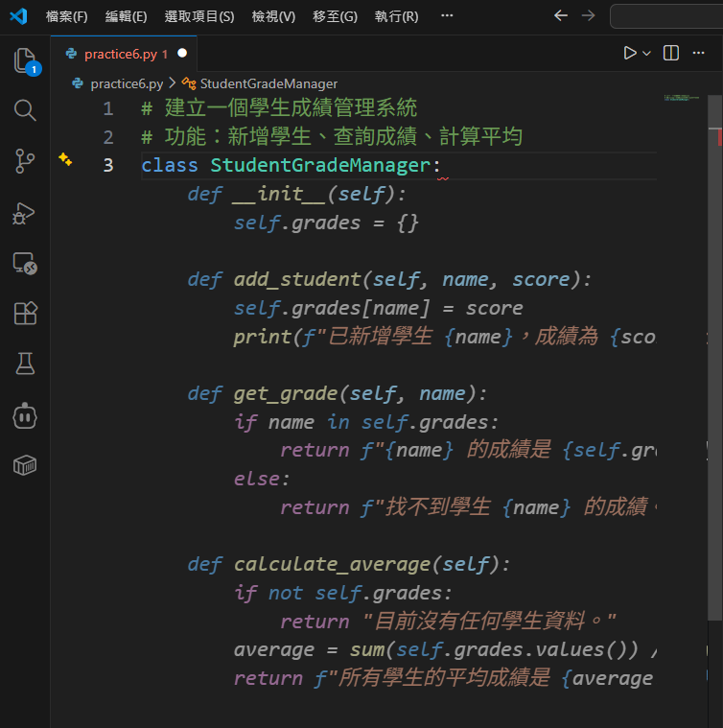Click the practice6.py breadcrumb item

coord(126,83)
